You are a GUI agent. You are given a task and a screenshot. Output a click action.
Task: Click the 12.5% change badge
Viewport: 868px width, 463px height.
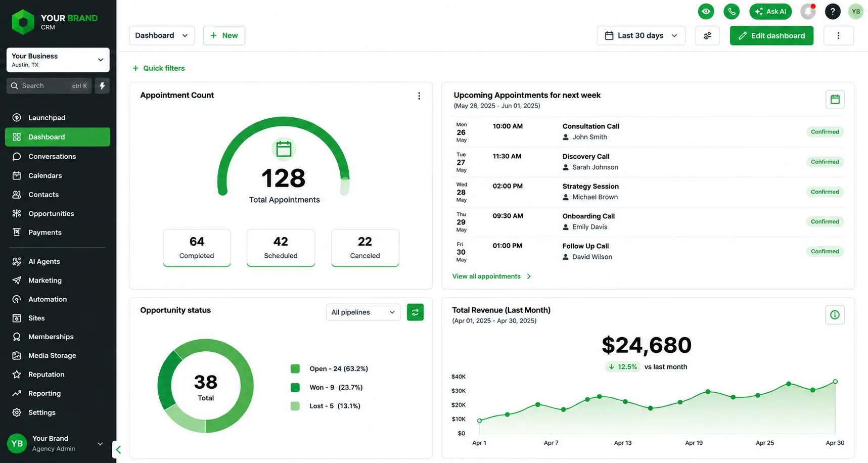point(622,367)
